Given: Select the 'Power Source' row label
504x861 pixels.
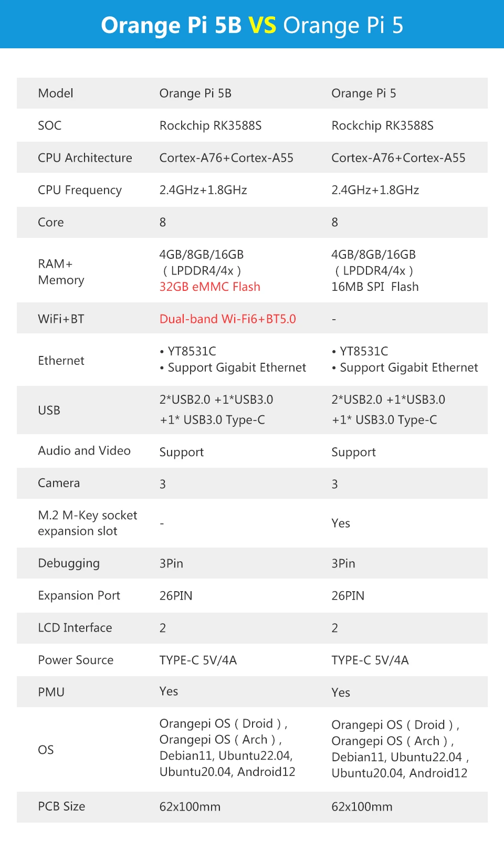Looking at the screenshot, I should tap(76, 660).
